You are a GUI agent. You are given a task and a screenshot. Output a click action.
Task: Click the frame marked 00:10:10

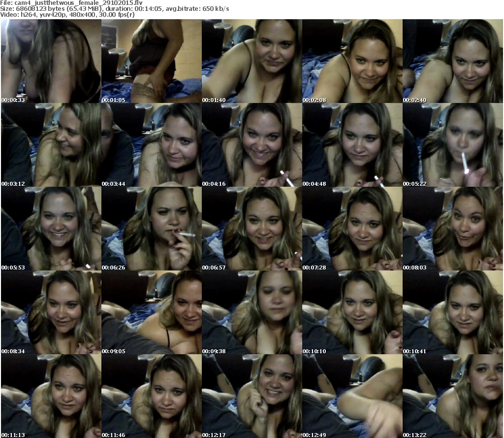[x=352, y=312]
